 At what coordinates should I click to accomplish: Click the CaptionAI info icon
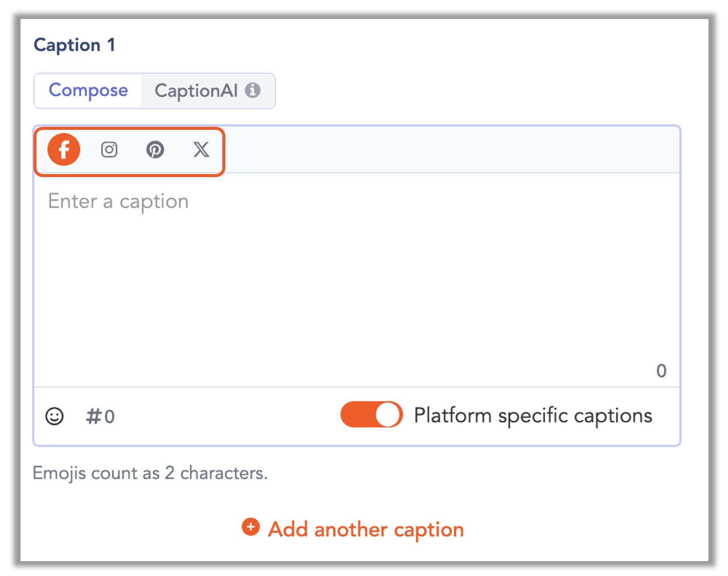(x=253, y=90)
